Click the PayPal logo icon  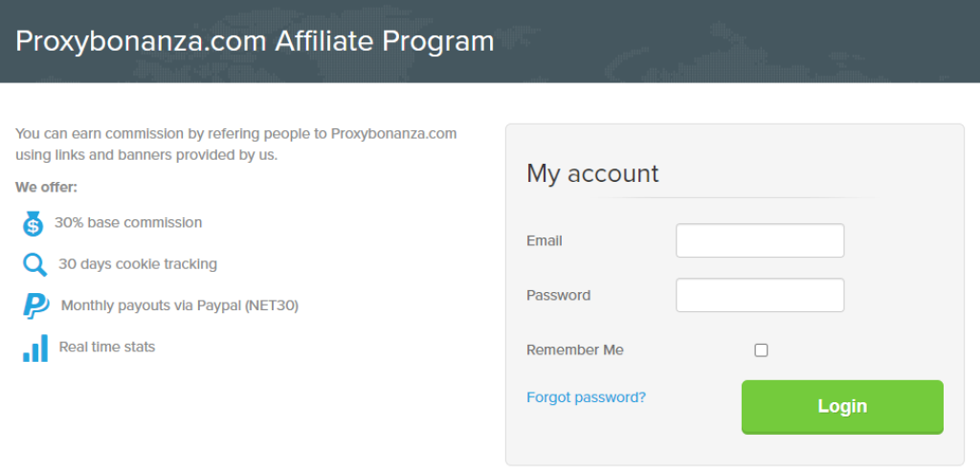coord(35,305)
